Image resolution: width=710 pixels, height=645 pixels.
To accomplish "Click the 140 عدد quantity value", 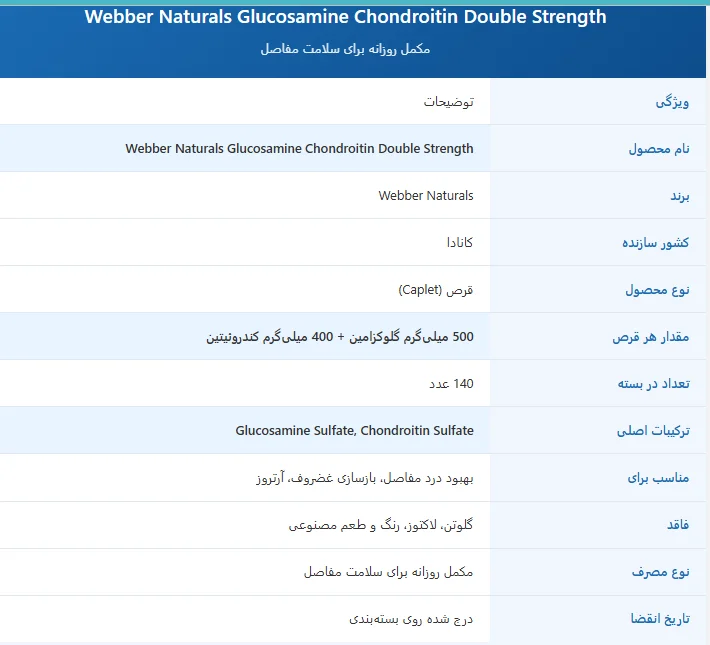I will (451, 384).
